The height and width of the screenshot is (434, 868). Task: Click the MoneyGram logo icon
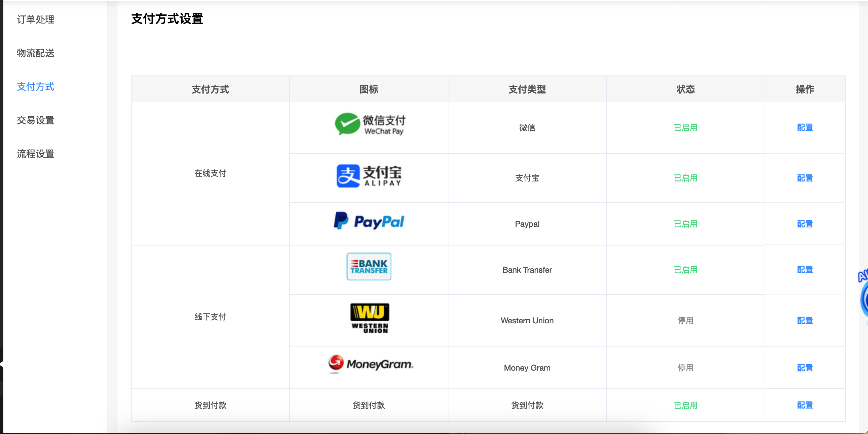pos(370,364)
